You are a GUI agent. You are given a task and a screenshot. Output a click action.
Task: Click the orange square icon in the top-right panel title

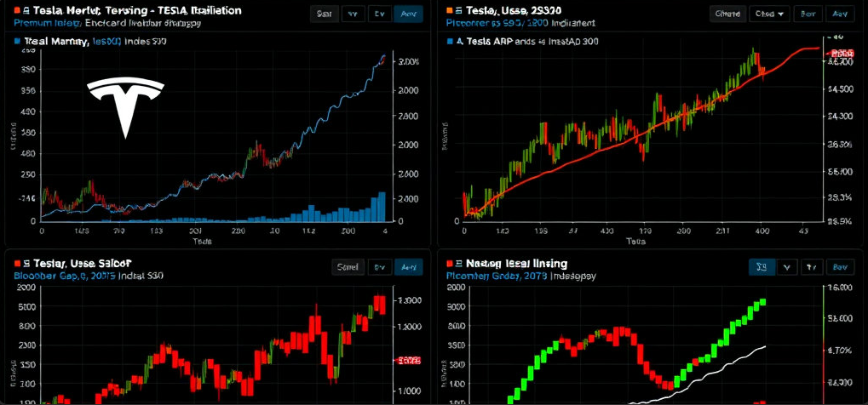coord(449,10)
